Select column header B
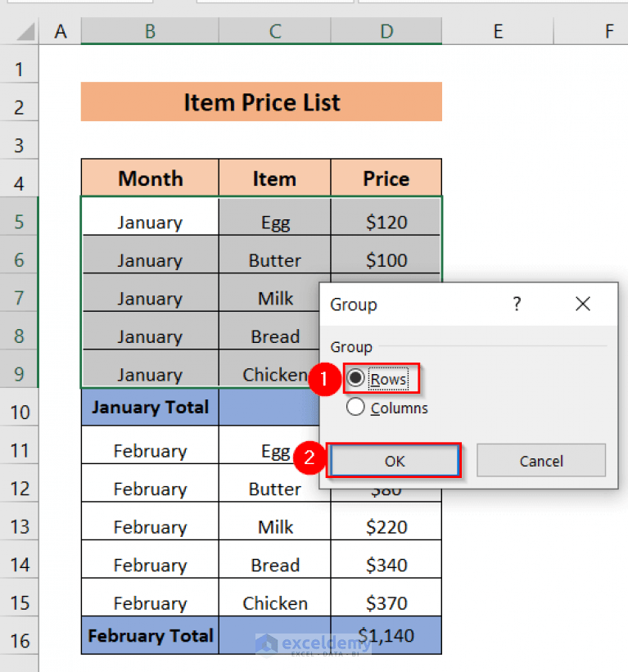The width and height of the screenshot is (628, 672). tap(149, 30)
